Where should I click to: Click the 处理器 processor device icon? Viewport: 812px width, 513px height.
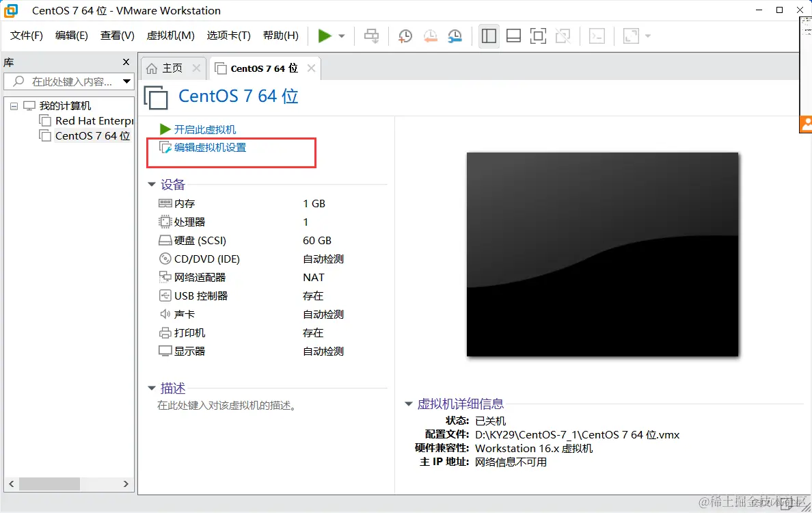(165, 222)
